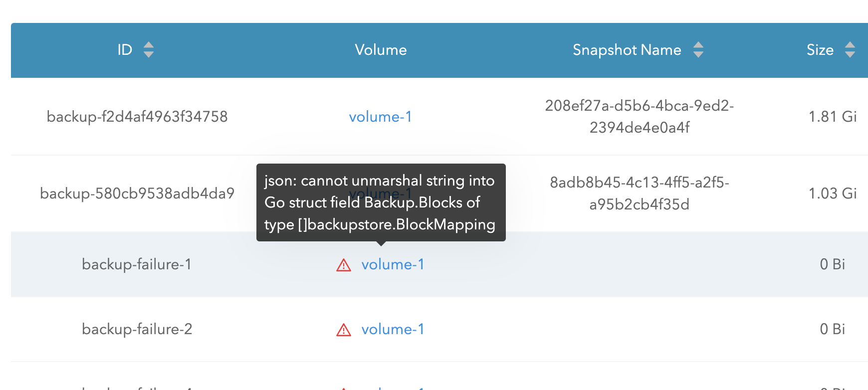Click warning icon on backup-failure-2 row
This screenshot has height=390, width=868.
tap(343, 329)
